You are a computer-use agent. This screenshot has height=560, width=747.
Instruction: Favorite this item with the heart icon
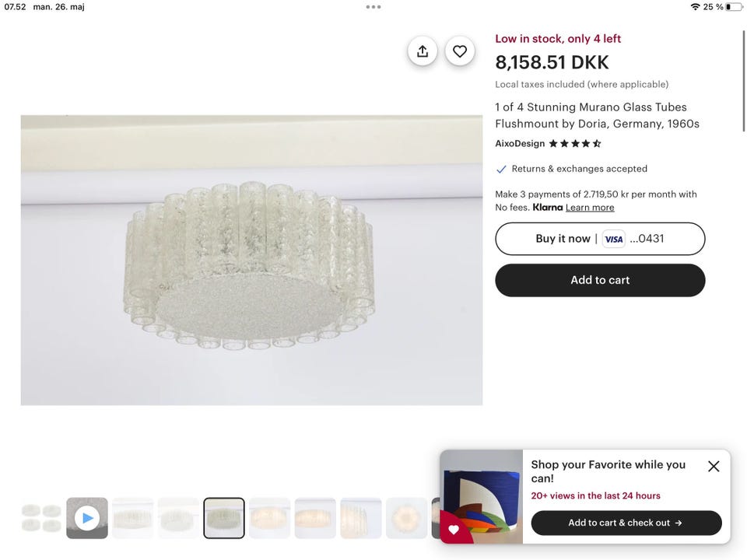point(460,51)
